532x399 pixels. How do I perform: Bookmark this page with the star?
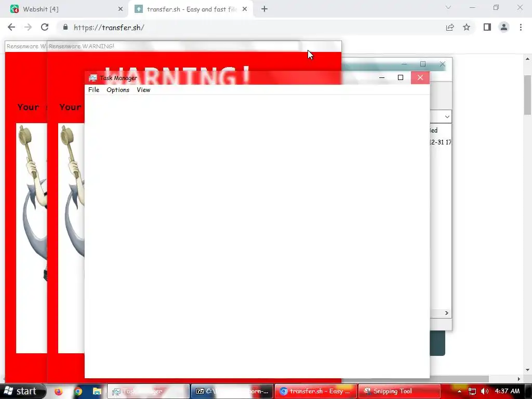(x=467, y=28)
